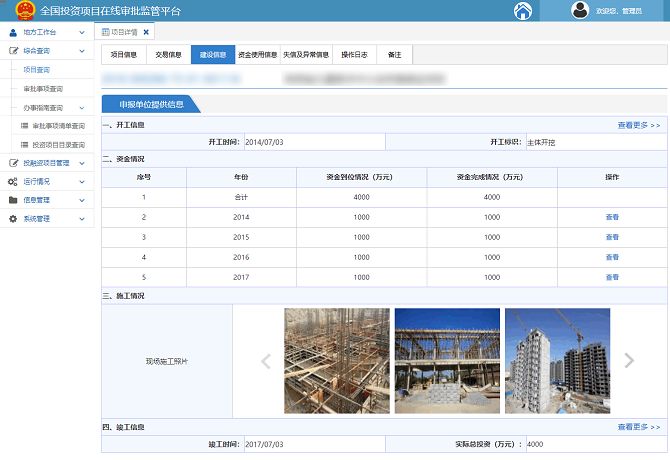This screenshot has width=670, height=460.
Task: Click the 系统管理 gear icon
Action: coord(13,217)
